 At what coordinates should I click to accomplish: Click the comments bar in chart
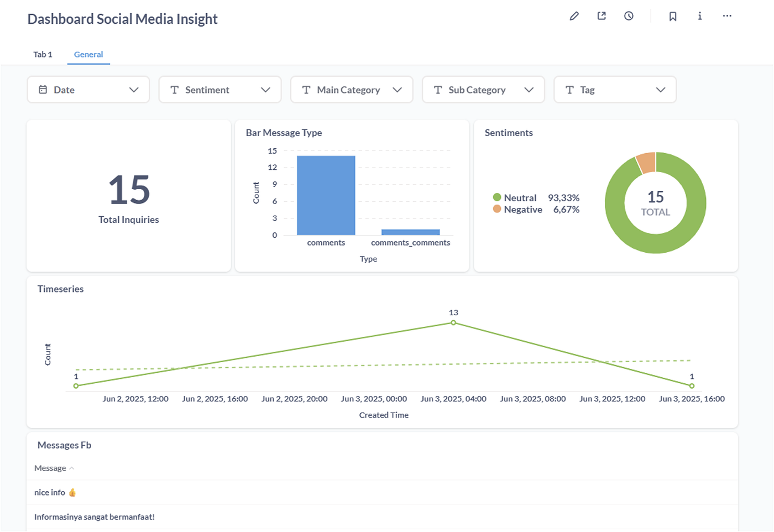click(326, 195)
